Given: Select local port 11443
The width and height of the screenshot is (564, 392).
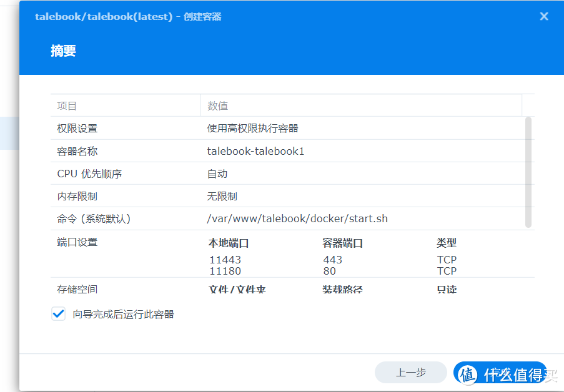Looking at the screenshot, I should (x=225, y=260).
